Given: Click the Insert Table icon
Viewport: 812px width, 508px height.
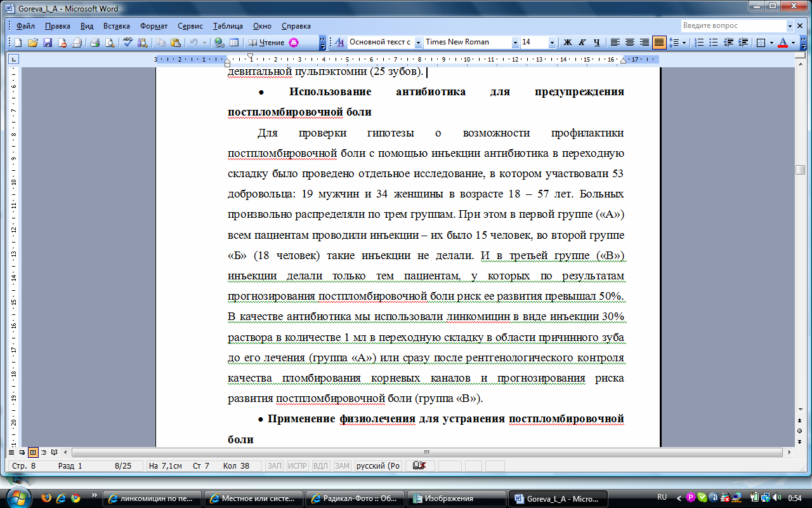Looking at the screenshot, I should click(x=234, y=43).
